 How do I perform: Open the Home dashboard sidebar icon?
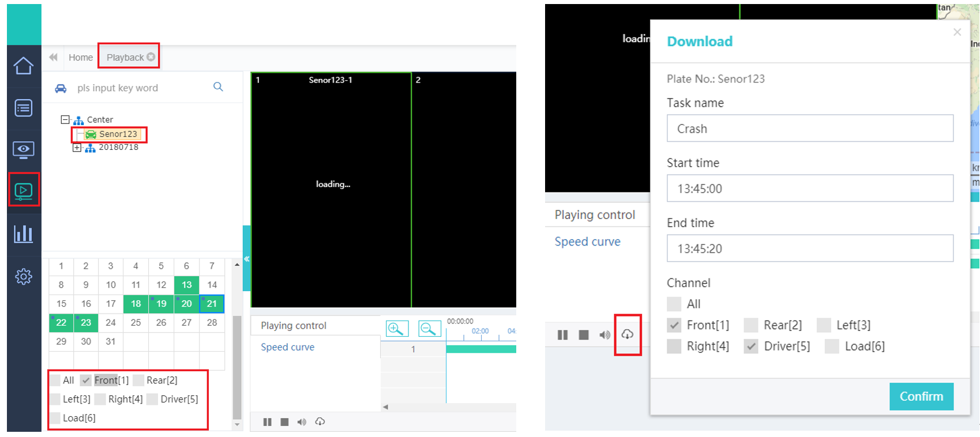23,66
